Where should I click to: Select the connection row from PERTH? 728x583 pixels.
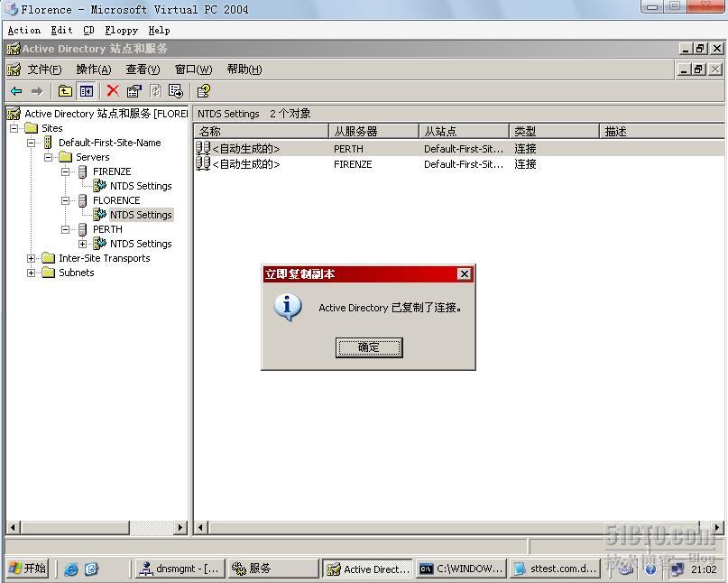[458, 149]
